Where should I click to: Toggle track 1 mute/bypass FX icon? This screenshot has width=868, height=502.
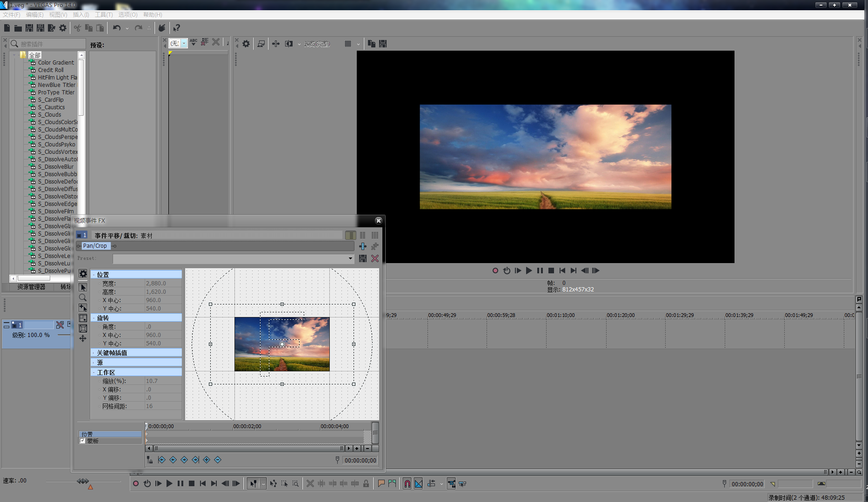[x=60, y=325]
